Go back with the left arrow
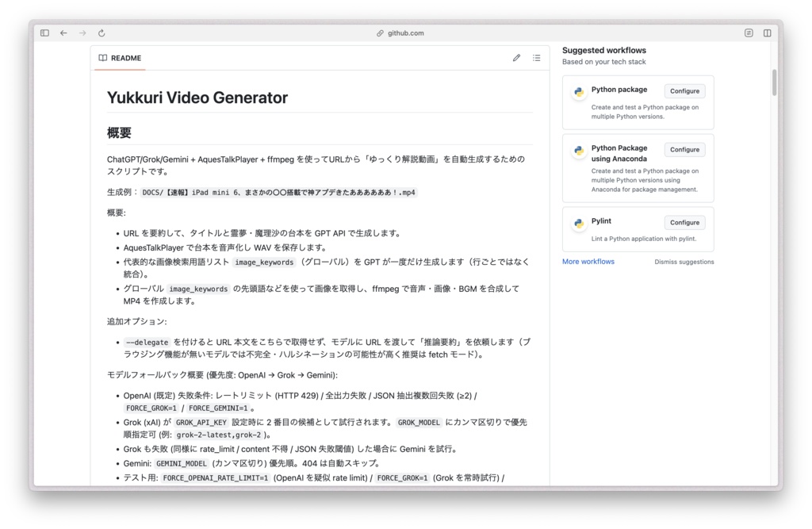The width and height of the screenshot is (812, 529). click(63, 33)
